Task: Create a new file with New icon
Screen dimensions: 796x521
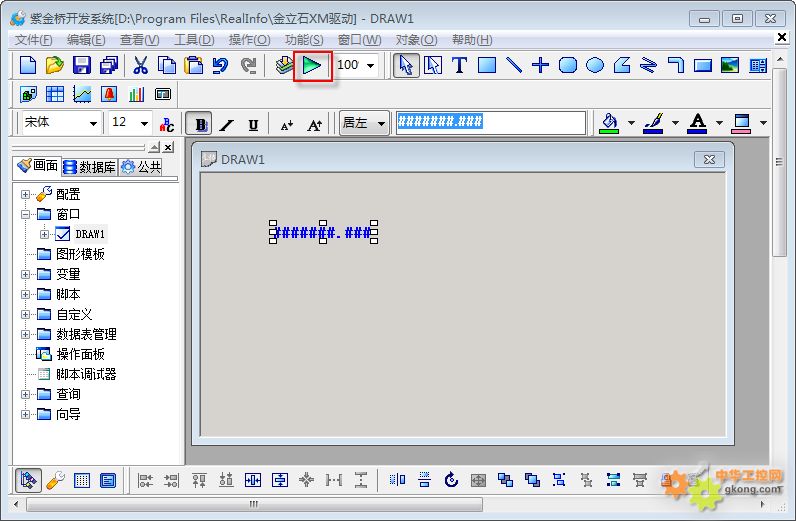Action: tap(27, 66)
